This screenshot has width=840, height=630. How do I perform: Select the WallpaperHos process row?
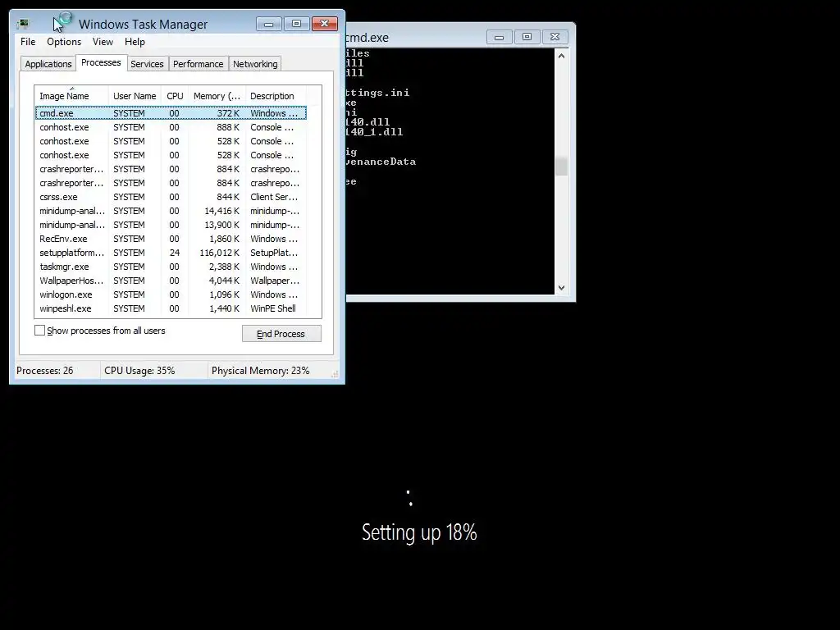point(171,281)
